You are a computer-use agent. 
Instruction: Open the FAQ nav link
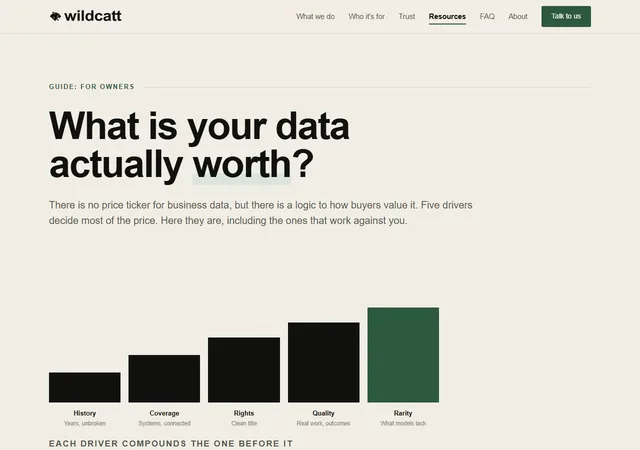(x=487, y=16)
